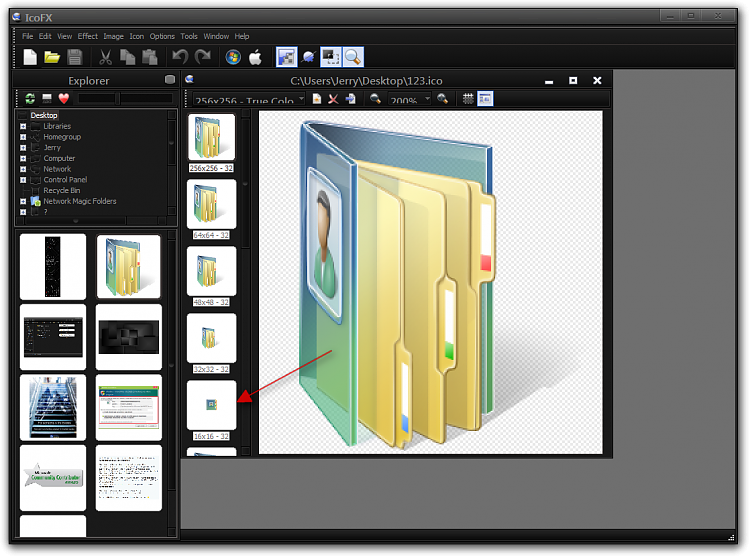Maximize the 123.ico document window
750x557 pixels.
tap(573, 80)
